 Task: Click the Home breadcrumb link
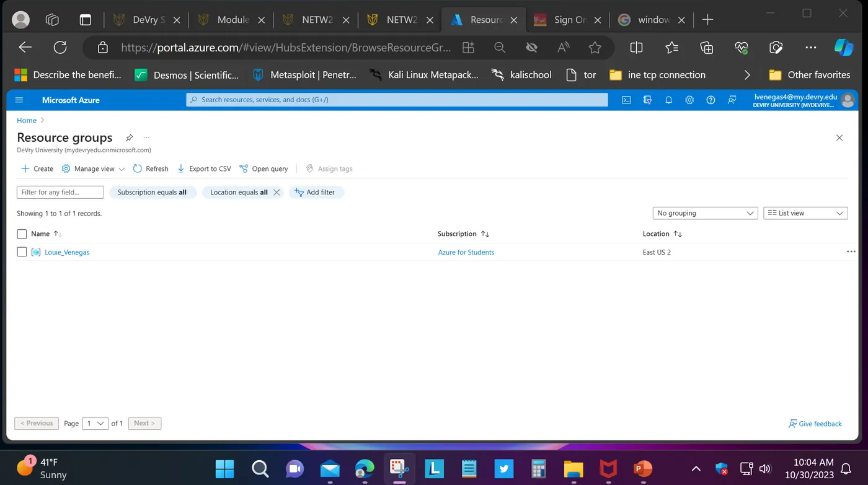[x=27, y=120]
